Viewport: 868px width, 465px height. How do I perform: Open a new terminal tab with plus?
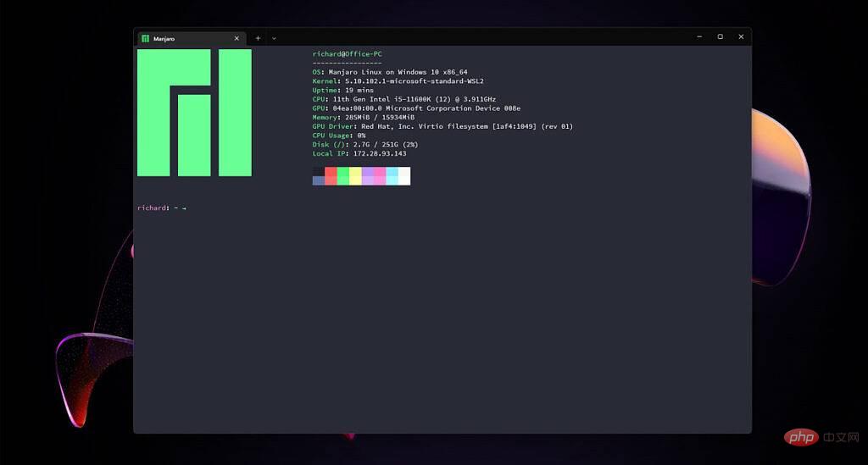258,39
